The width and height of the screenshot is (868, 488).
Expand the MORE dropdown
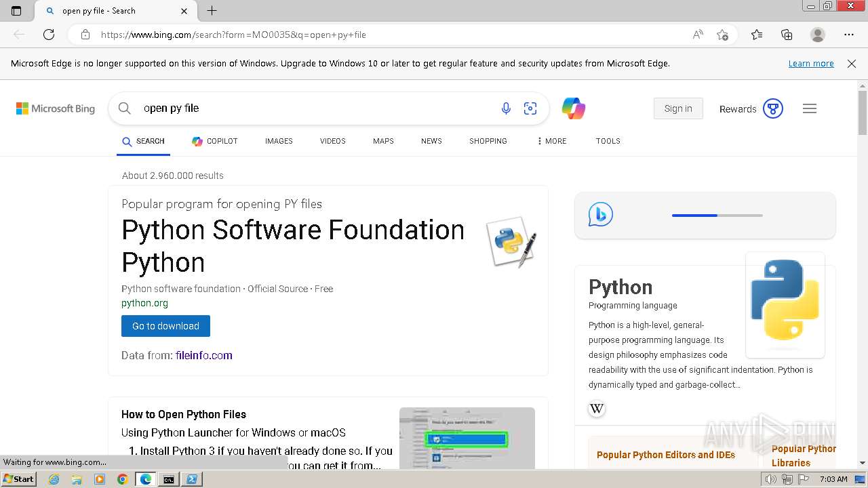[551, 141]
